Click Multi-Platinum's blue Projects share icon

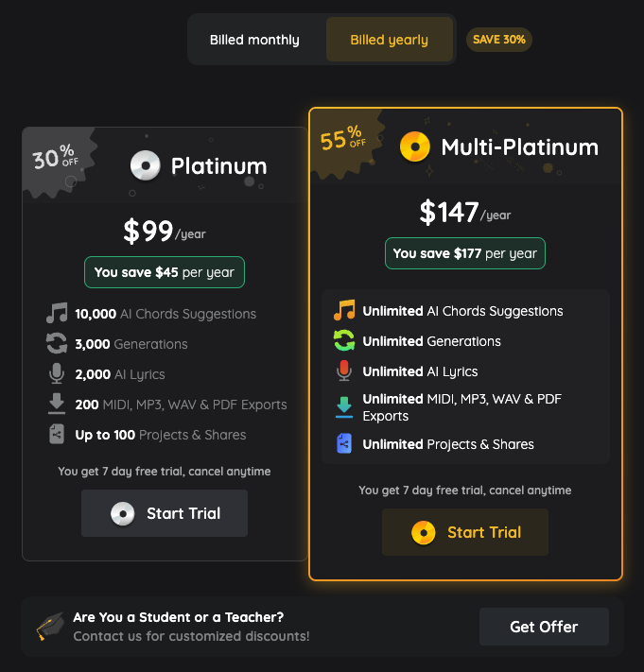coord(344,444)
